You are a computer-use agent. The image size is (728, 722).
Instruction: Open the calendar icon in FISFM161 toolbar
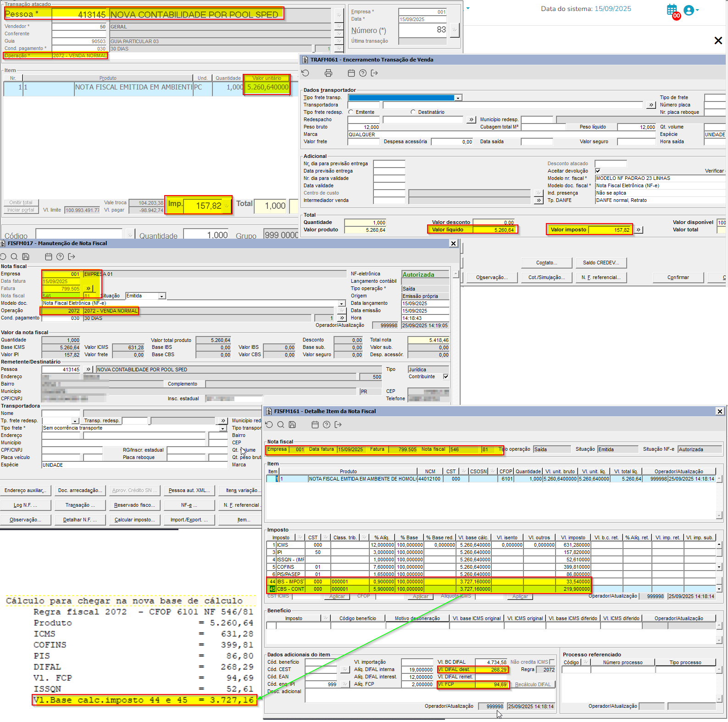click(x=315, y=425)
